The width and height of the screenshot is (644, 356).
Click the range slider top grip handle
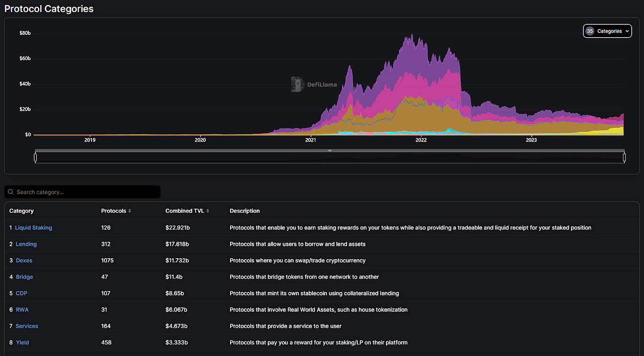[x=330, y=150]
